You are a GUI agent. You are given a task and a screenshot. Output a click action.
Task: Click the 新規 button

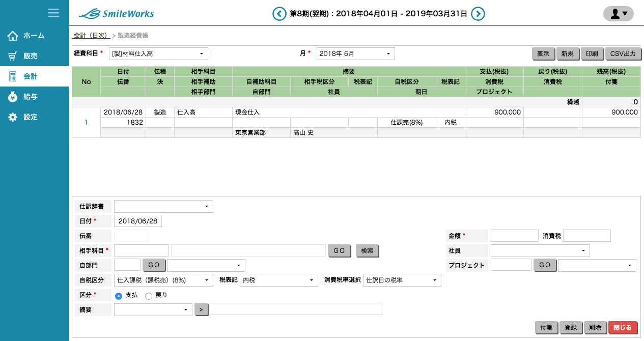(x=568, y=53)
